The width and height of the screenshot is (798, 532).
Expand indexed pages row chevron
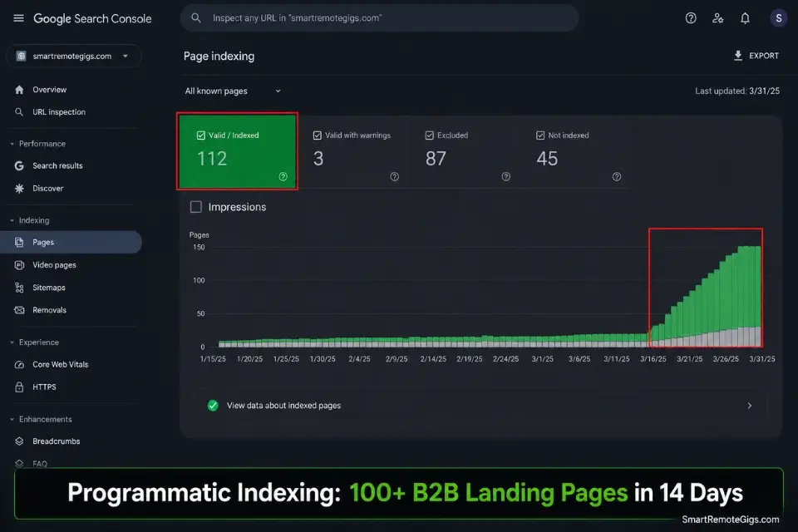tap(750, 406)
